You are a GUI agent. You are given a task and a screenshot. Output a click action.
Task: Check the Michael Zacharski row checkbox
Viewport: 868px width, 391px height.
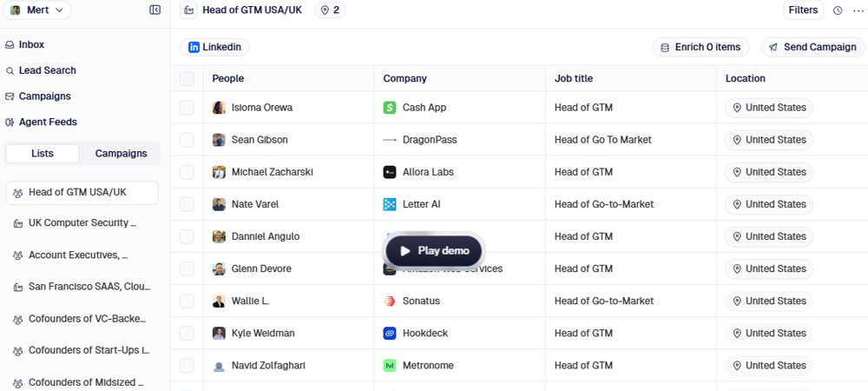coord(187,172)
